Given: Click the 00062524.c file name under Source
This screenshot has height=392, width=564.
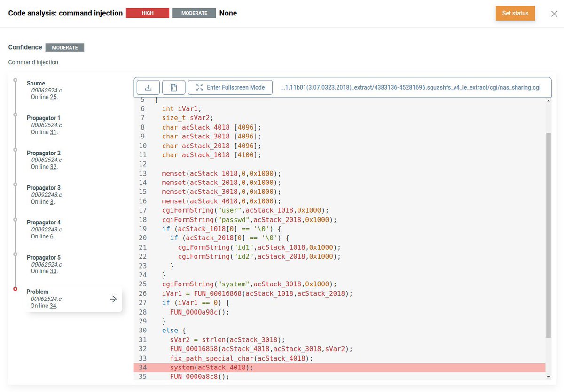Looking at the screenshot, I should pos(47,90).
